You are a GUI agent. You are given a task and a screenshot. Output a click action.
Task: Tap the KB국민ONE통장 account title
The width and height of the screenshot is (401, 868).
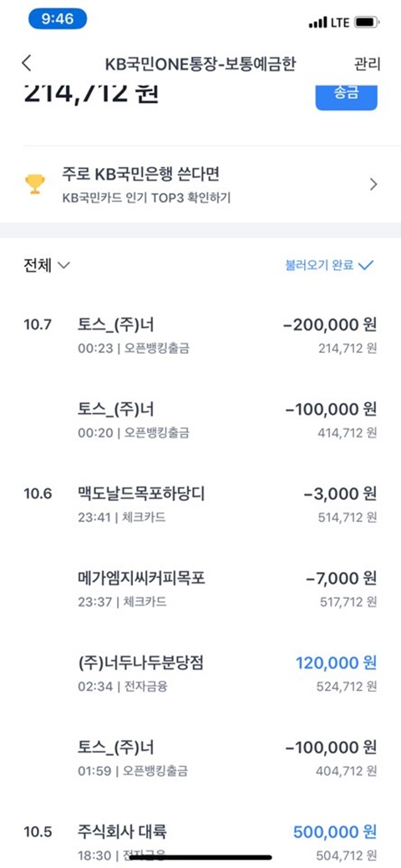click(200, 64)
